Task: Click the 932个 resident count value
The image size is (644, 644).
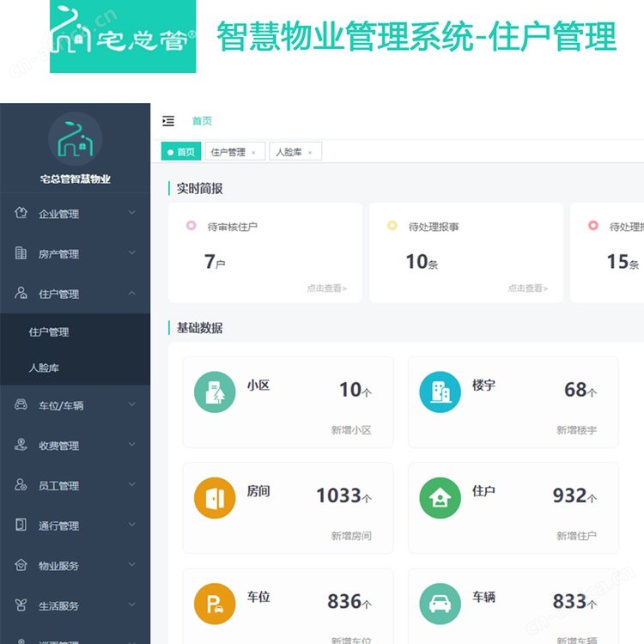Action: (x=575, y=495)
